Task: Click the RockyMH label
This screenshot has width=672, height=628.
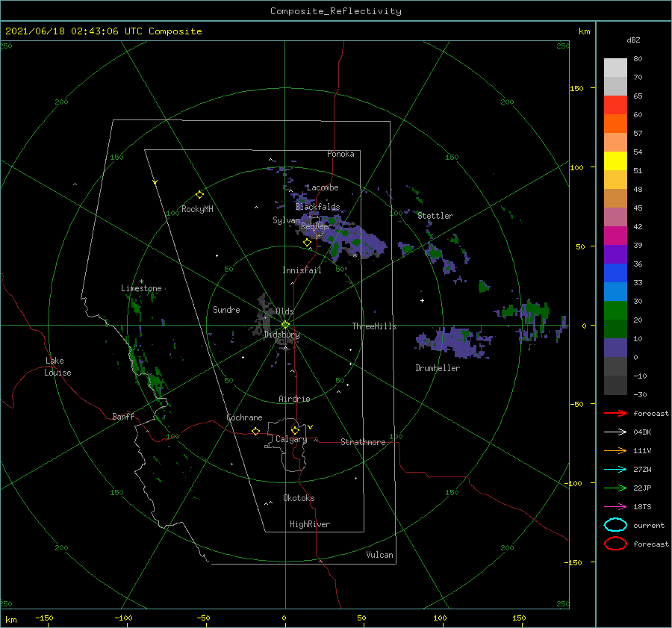Action: coord(197,209)
